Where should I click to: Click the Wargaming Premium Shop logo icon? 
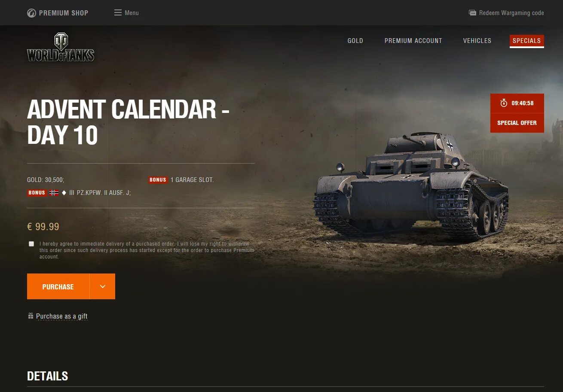pyautogui.click(x=31, y=13)
